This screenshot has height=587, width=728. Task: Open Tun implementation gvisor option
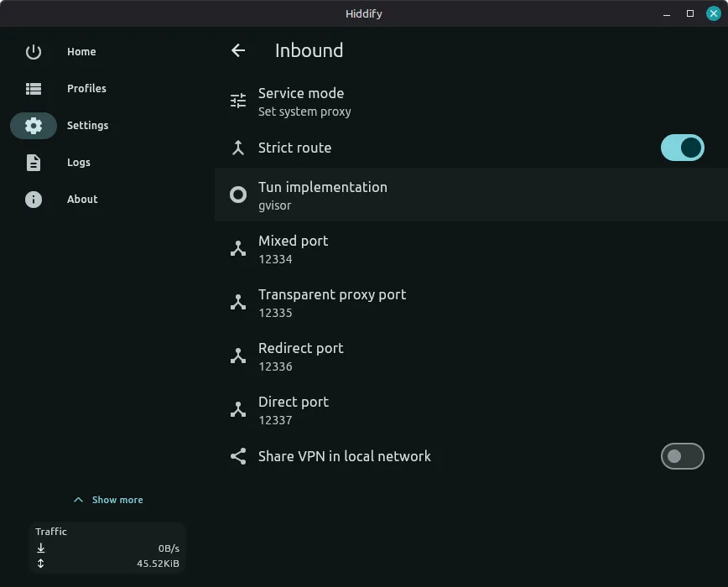[x=471, y=195]
